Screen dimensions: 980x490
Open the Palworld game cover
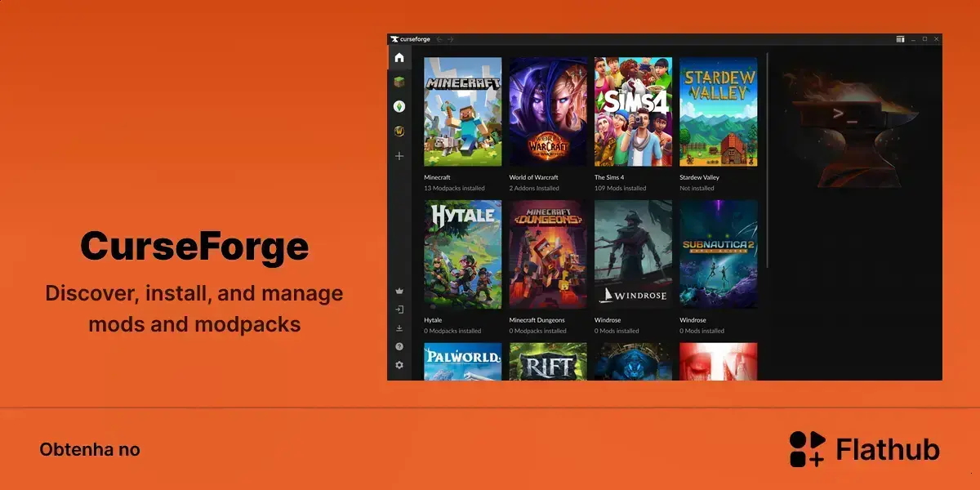(x=463, y=362)
